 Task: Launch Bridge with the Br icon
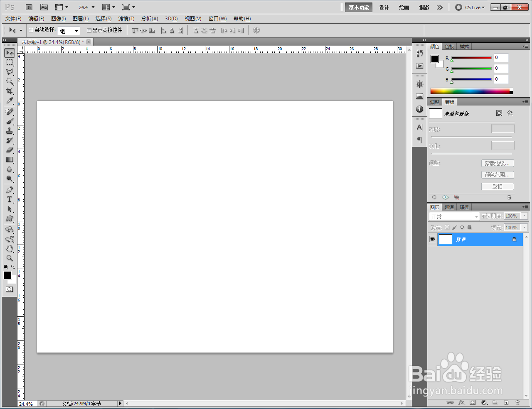click(29, 7)
